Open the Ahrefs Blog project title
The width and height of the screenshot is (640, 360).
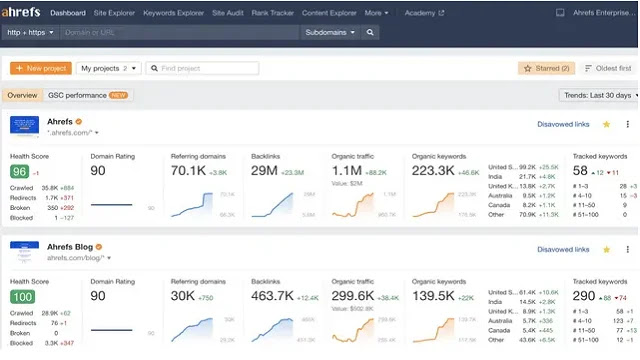[x=70, y=247]
